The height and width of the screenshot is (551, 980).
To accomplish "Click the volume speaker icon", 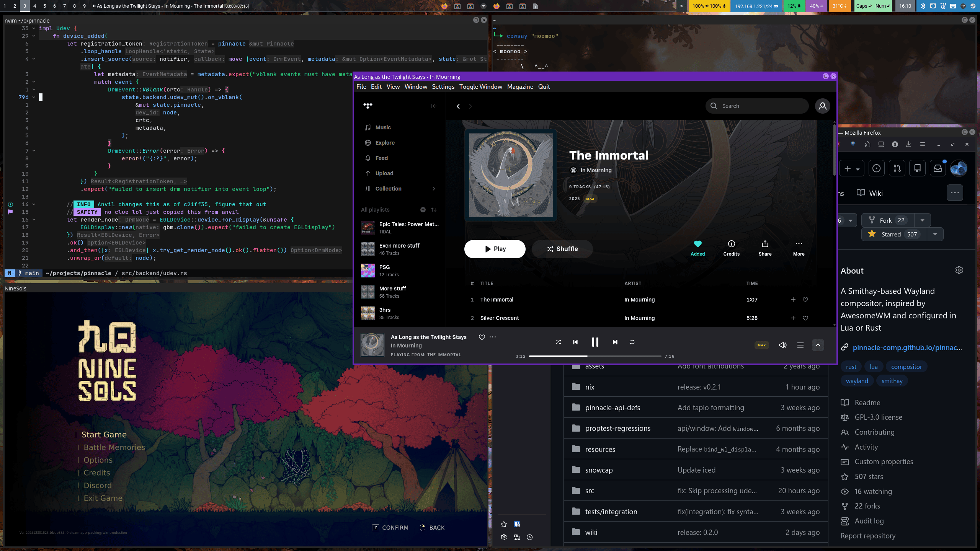I will [x=782, y=345].
